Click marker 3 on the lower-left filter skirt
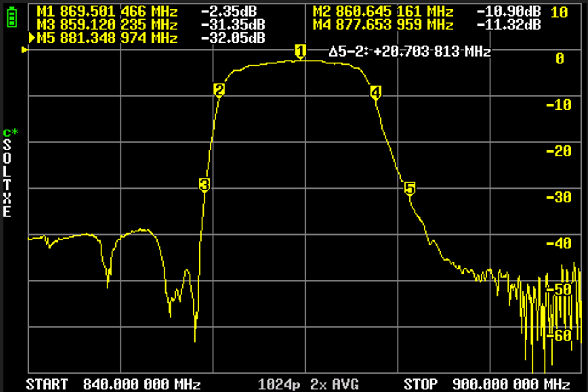Viewport: 588px width, 392px height. coord(205,185)
